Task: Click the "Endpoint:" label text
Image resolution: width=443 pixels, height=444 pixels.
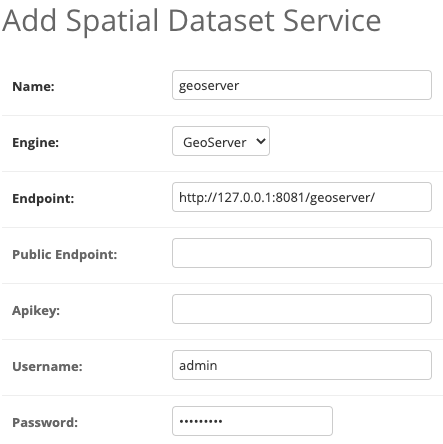Action: point(43,199)
